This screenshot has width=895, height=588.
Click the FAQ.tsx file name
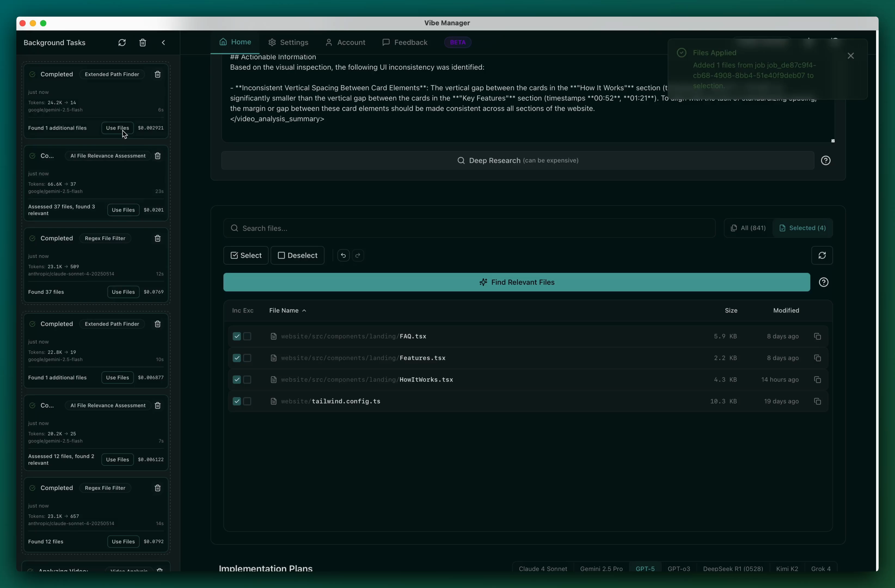click(x=413, y=336)
